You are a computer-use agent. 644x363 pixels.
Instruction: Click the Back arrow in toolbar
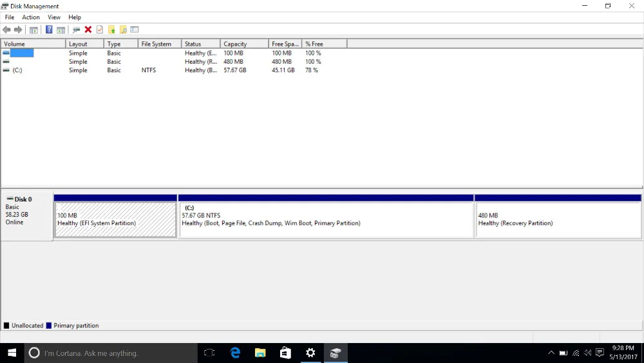(6, 30)
